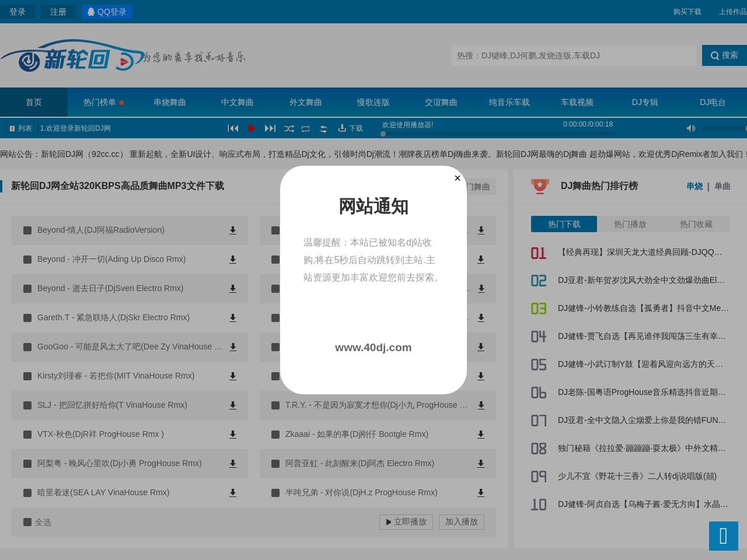This screenshot has width=747, height=560.
Task: Check the Beyond - 冲开一切 checkbox
Action: [27, 260]
